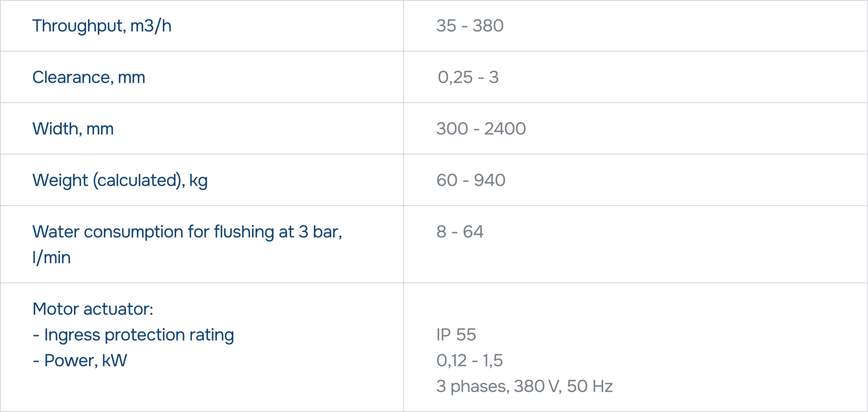Click the l/min unit text
This screenshot has width=868, height=412.
52,258
